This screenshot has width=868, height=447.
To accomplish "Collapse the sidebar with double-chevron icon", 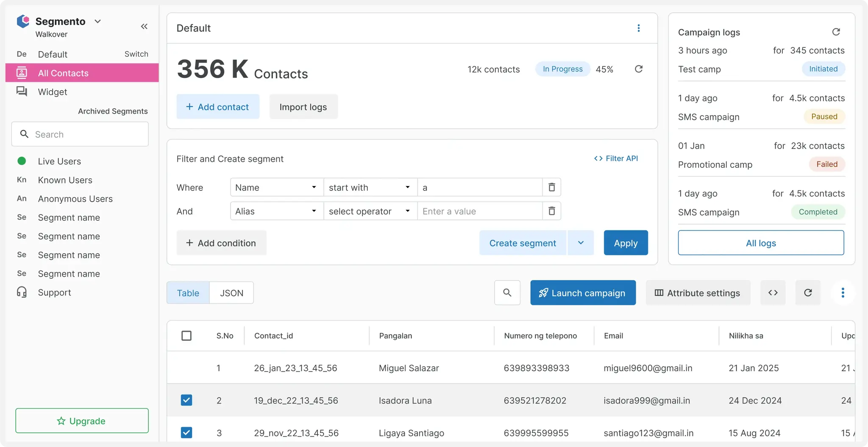I will point(144,26).
